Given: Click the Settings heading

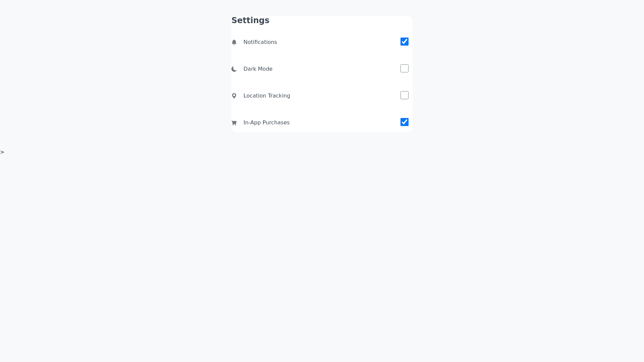Looking at the screenshot, I should tap(250, 20).
